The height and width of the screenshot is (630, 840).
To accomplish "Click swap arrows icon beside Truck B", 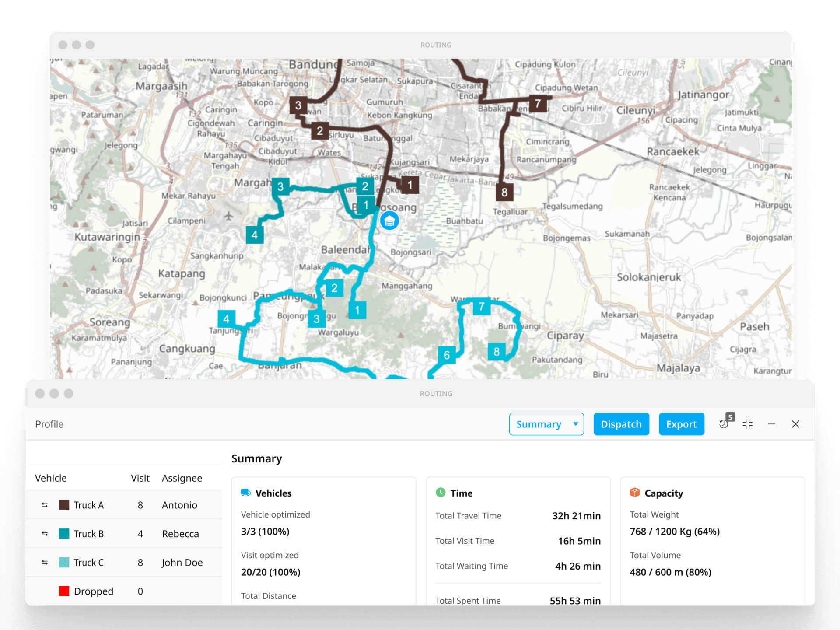I will click(45, 534).
